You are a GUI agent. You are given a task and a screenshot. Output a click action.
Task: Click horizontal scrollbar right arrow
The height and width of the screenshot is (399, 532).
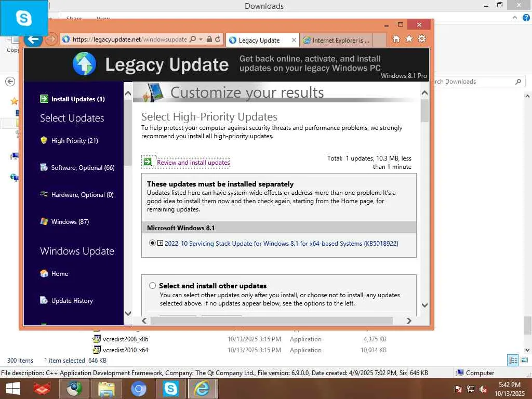(409, 321)
